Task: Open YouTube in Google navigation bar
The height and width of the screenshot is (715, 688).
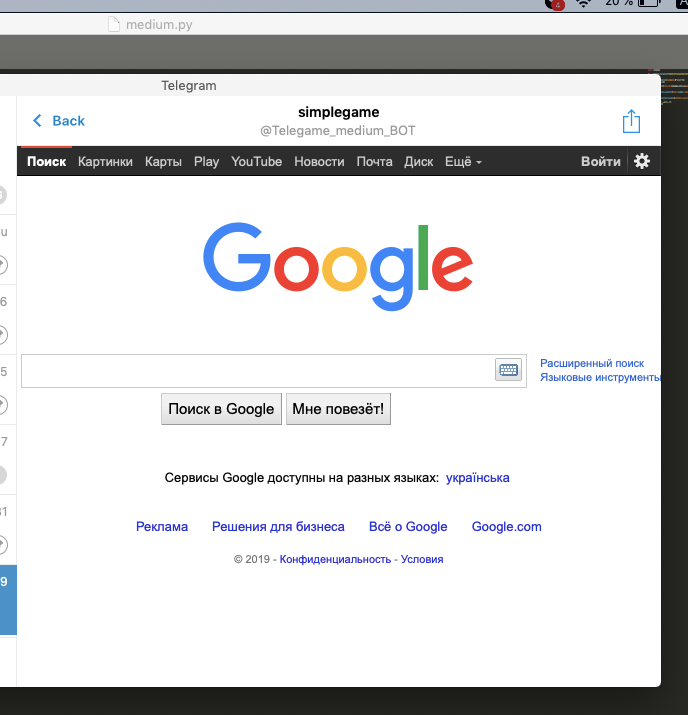Action: (x=256, y=161)
